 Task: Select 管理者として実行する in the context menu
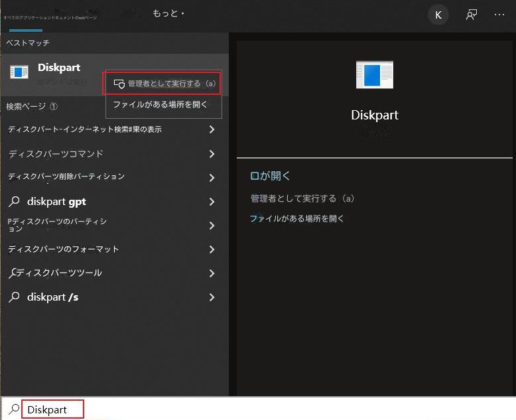pos(164,84)
